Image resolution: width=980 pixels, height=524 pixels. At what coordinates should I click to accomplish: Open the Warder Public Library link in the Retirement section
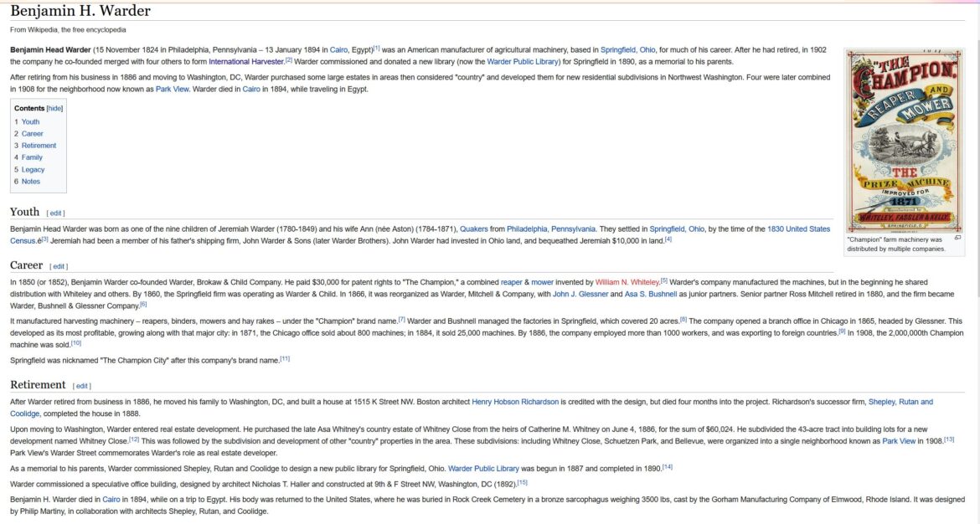(x=484, y=469)
